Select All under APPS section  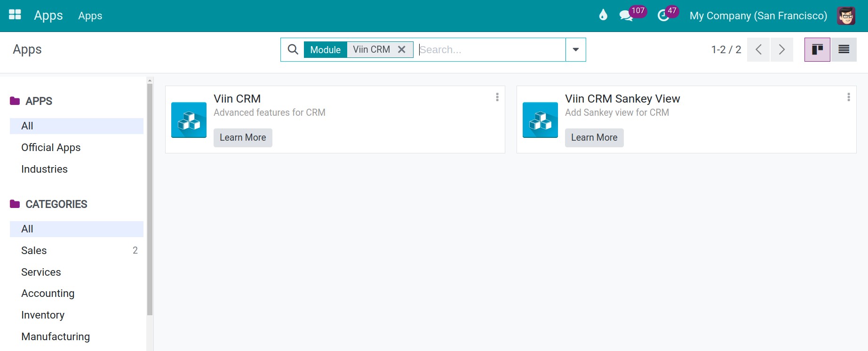coord(77,126)
